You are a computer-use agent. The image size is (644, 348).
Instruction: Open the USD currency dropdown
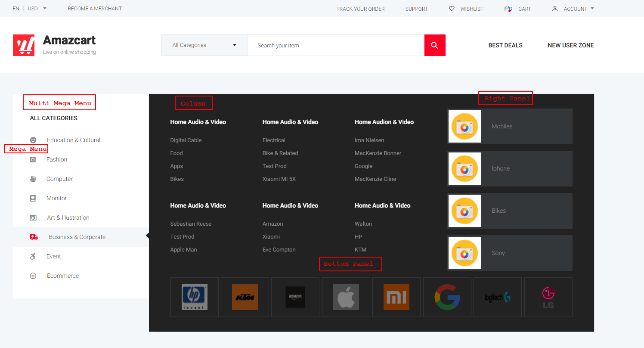coord(37,9)
